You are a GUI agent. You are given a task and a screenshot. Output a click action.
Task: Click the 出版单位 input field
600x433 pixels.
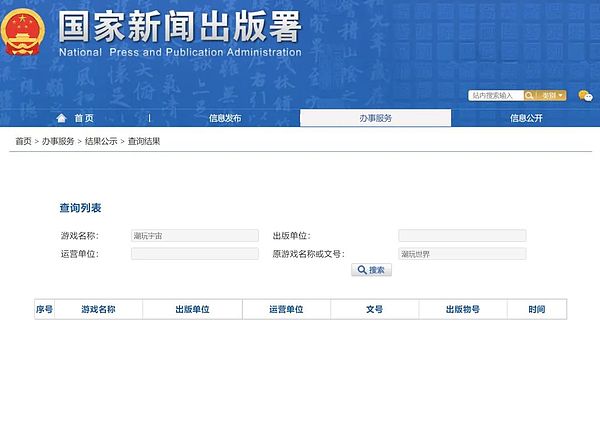[x=461, y=236]
